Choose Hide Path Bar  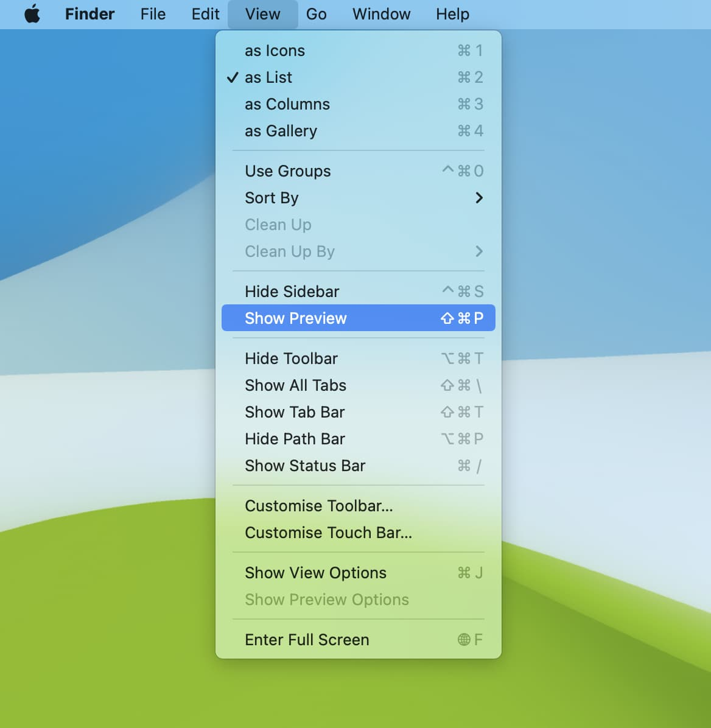tap(359, 439)
